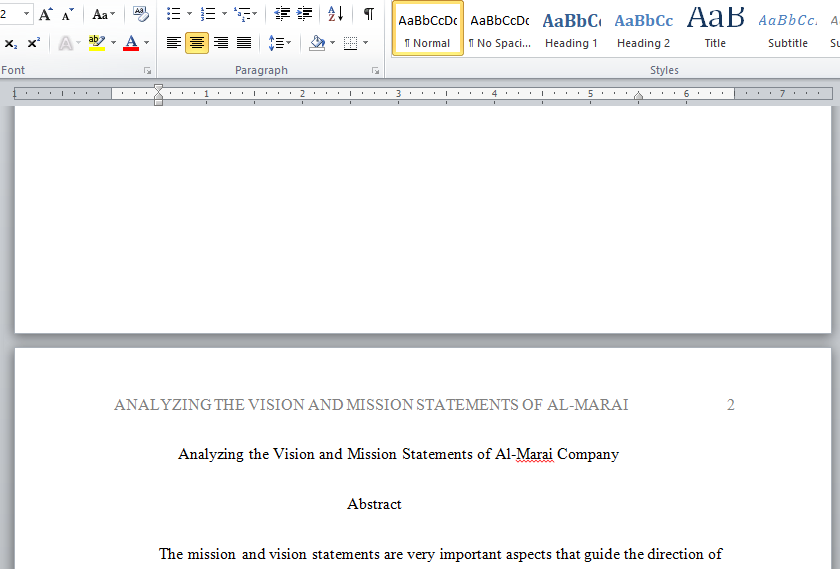Click the Text Effects icon

[65, 43]
